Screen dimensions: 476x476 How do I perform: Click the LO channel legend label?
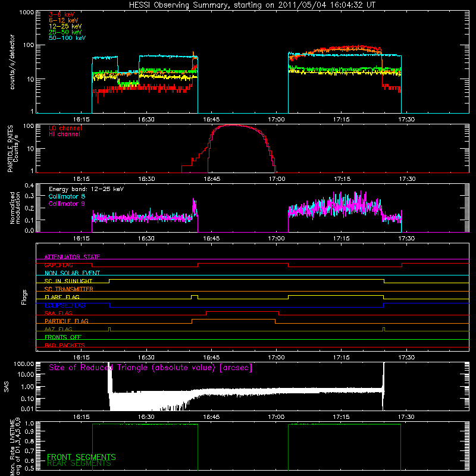[x=65, y=128]
